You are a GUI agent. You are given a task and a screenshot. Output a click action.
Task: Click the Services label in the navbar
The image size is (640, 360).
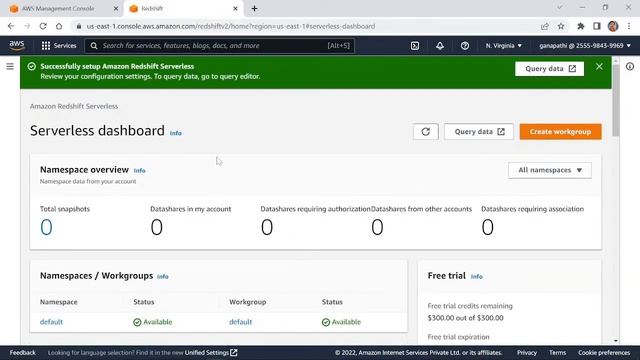click(65, 46)
